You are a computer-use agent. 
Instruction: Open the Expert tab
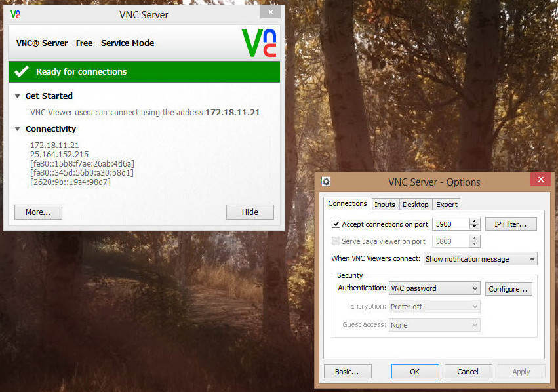[447, 205]
